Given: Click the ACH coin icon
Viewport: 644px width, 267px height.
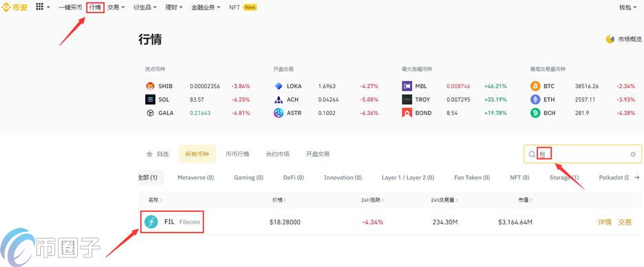Looking at the screenshot, I should pyautogui.click(x=279, y=99).
